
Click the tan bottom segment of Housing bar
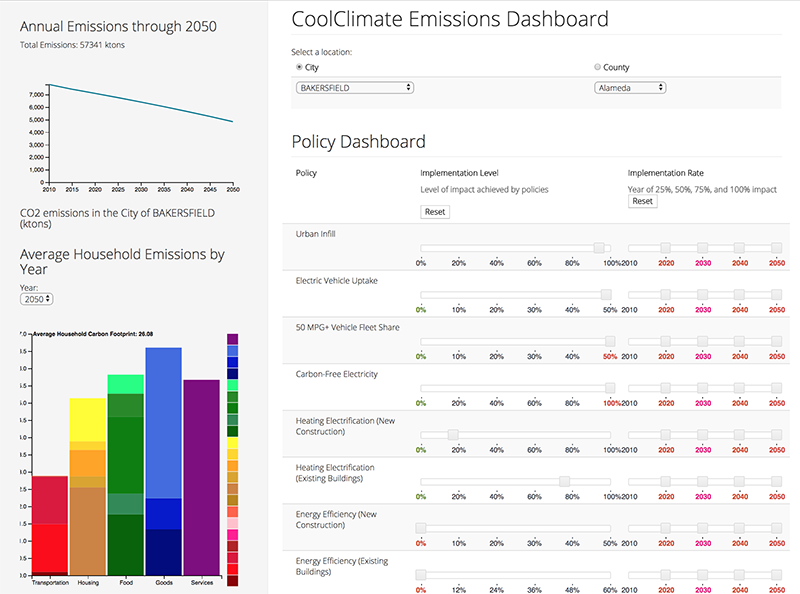88,531
